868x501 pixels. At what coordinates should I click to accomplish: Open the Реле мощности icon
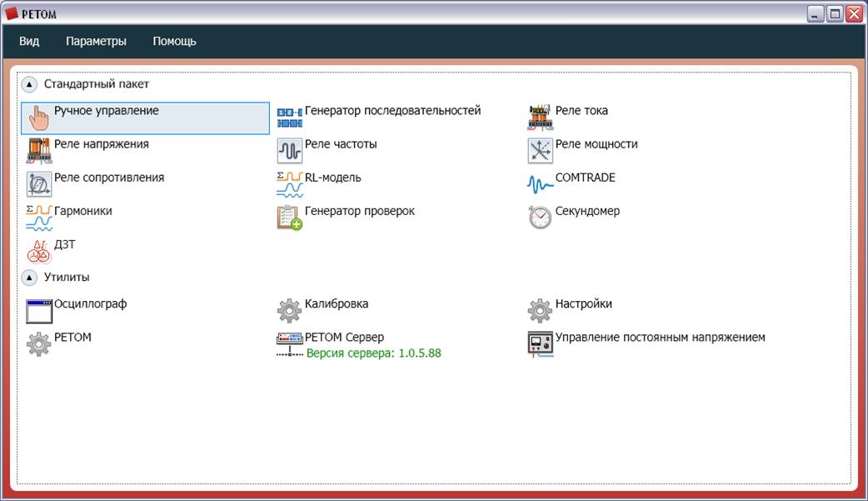[x=540, y=151]
